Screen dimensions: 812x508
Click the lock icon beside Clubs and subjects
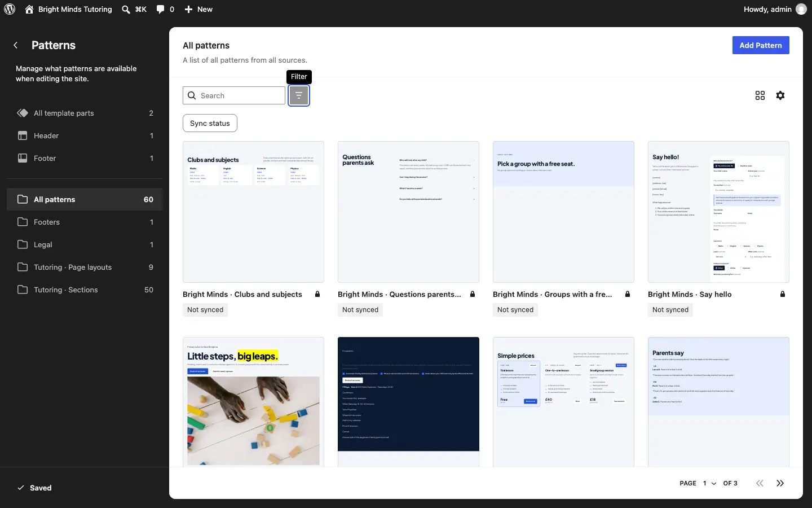click(x=317, y=294)
